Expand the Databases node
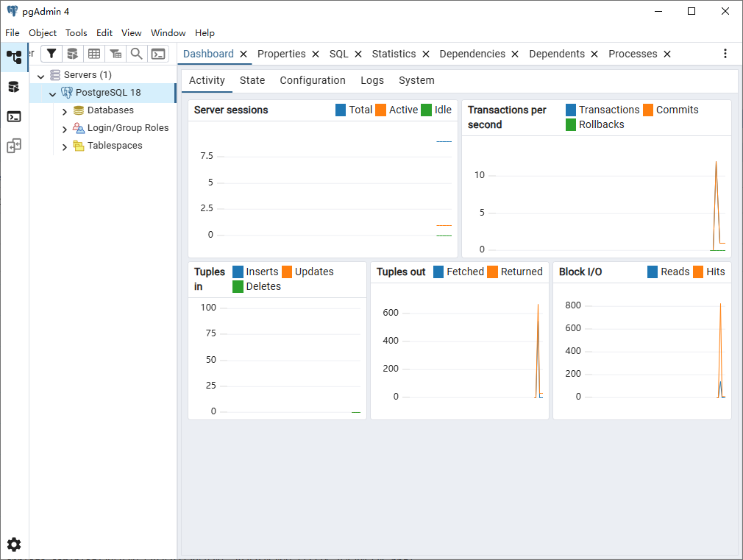This screenshot has height=560, width=743. click(x=65, y=111)
